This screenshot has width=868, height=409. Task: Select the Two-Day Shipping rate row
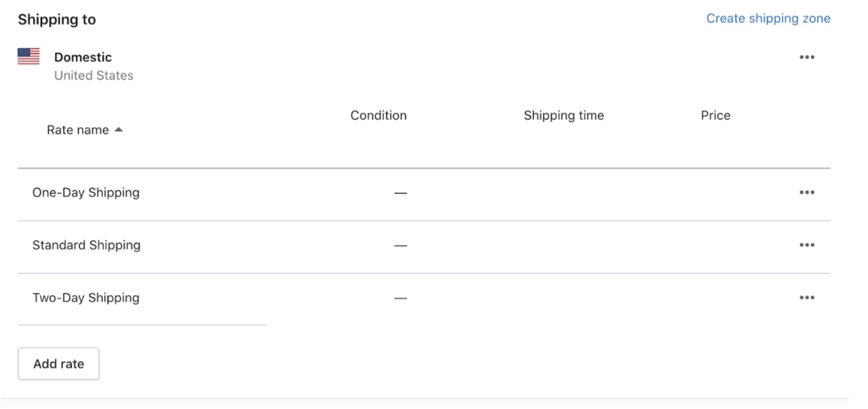click(86, 297)
